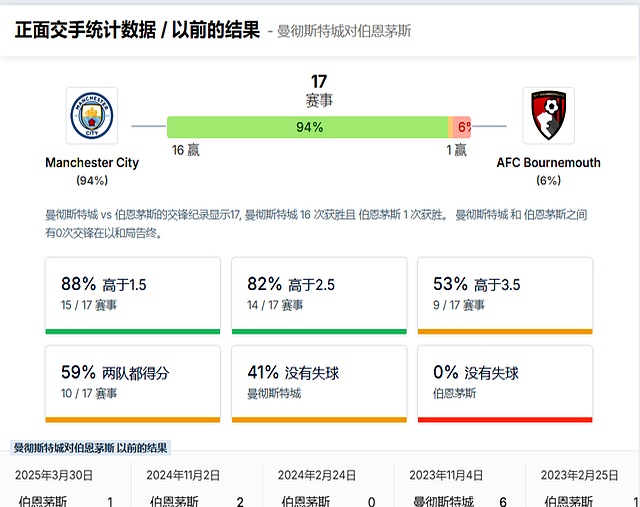Viewport: 640px width, 507px height.
Task: Select the 0% 没有失球 伯恩茅斯 card
Action: (505, 384)
